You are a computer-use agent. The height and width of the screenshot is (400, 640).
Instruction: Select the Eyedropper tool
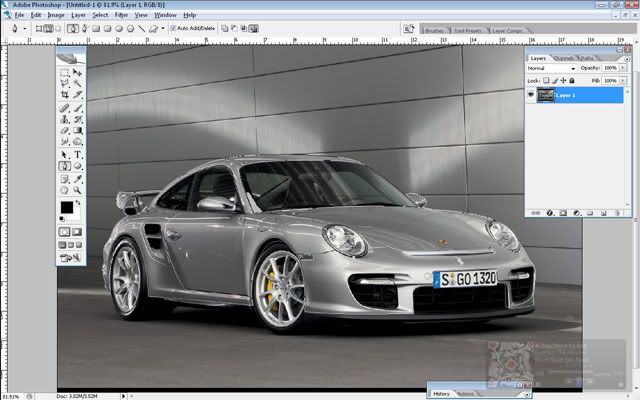pyautogui.click(x=77, y=179)
